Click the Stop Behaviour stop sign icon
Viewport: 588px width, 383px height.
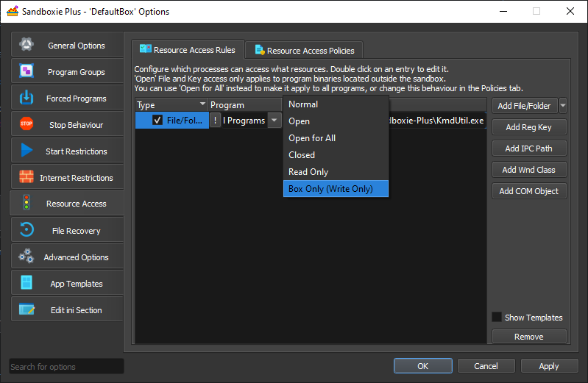(26, 124)
